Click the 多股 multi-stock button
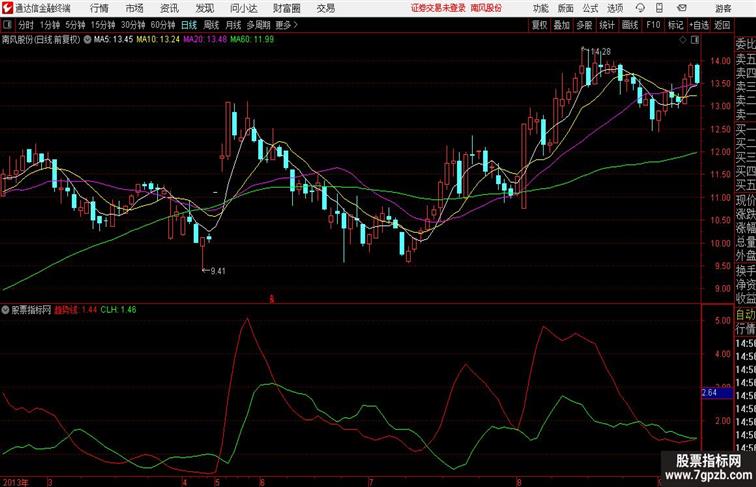This screenshot has height=487, width=756. pyautogui.click(x=584, y=25)
